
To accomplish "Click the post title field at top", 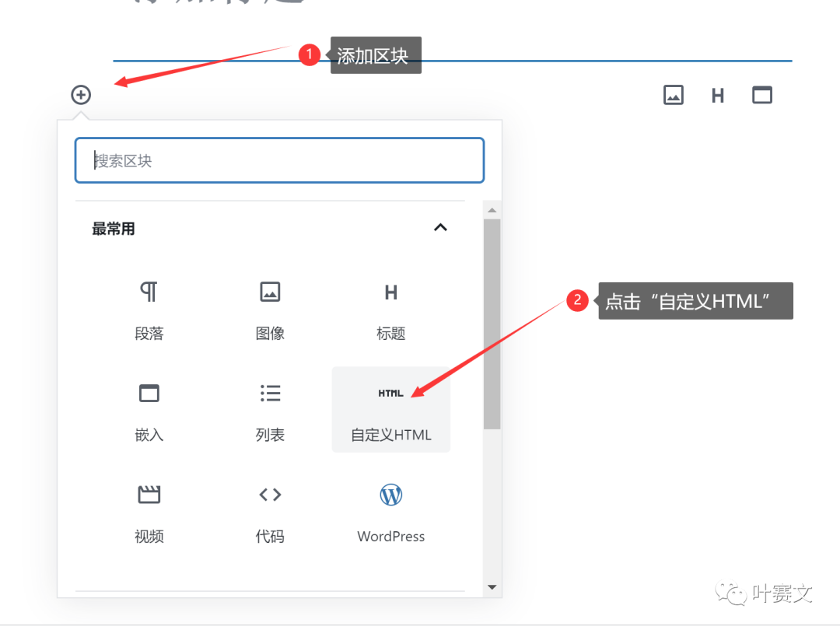I will [x=451, y=12].
